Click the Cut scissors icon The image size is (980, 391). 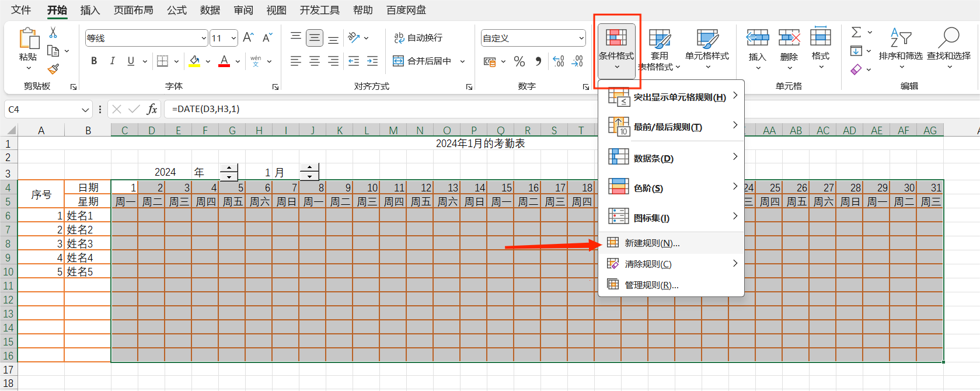53,33
